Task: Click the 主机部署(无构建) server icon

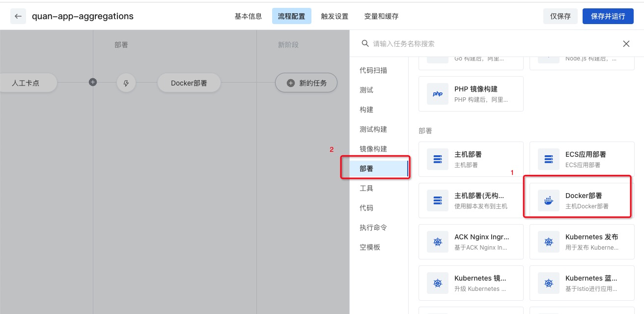Action: coord(437,200)
